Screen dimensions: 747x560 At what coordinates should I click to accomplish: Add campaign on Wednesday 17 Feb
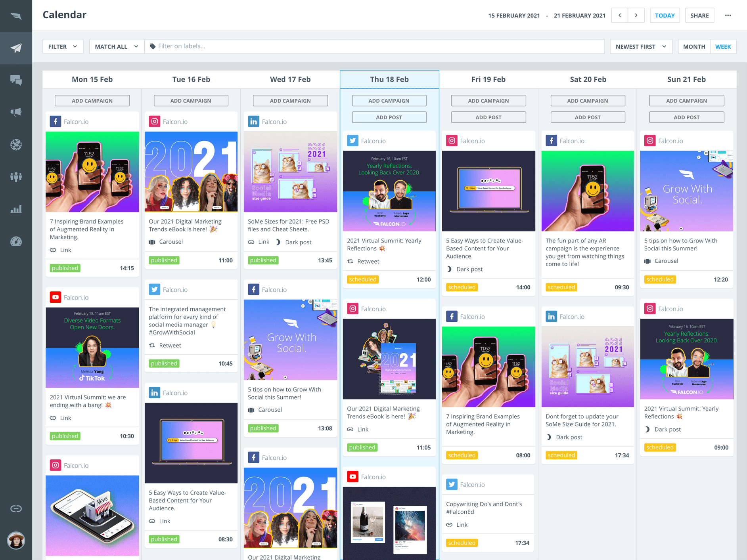click(x=290, y=101)
